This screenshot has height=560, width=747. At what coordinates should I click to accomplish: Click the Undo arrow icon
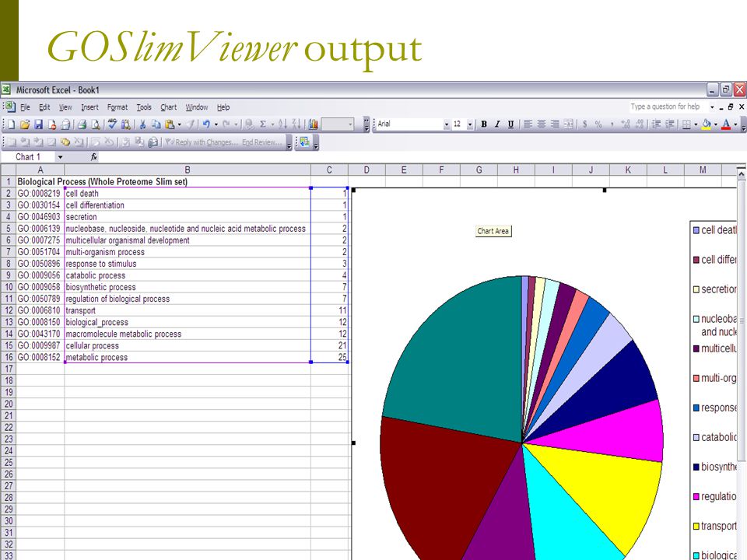coord(206,124)
